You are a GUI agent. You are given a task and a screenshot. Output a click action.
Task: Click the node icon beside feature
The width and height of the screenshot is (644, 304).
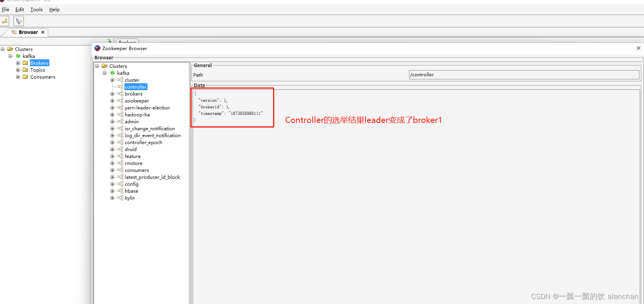[x=120, y=156]
